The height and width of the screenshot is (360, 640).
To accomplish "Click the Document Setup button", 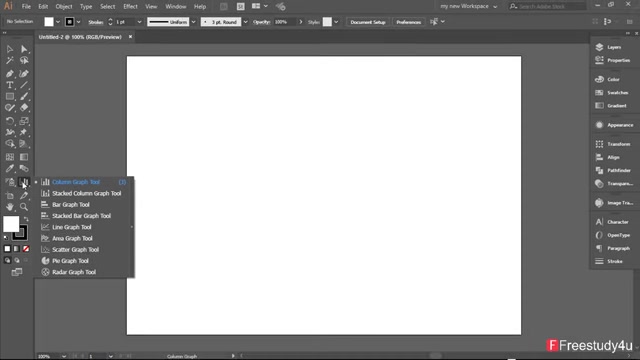I will click(368, 22).
